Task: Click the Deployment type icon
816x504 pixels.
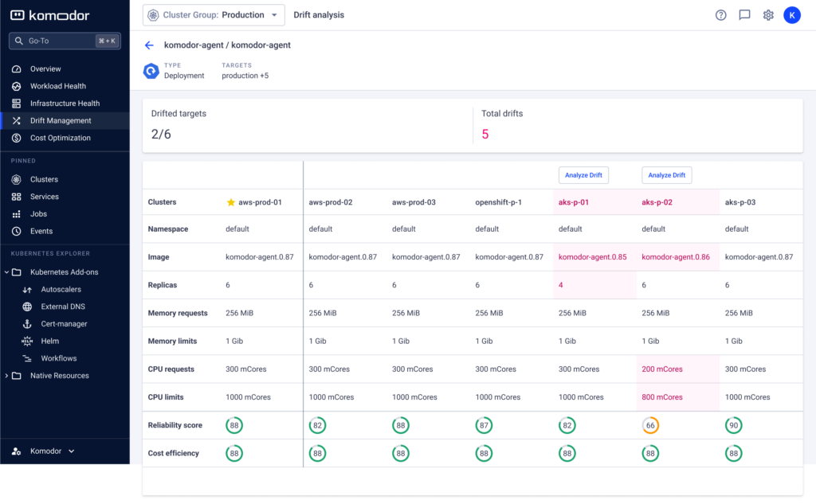Action: point(151,71)
